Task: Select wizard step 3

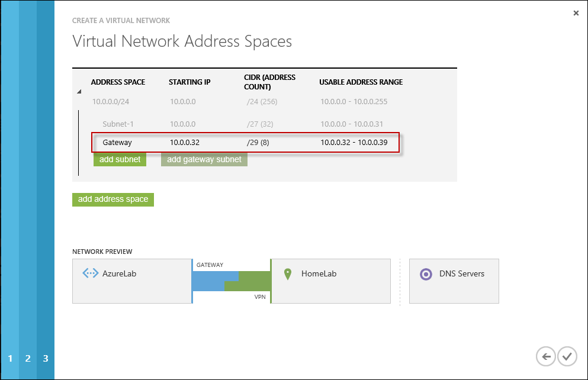Action: pyautogui.click(x=46, y=358)
